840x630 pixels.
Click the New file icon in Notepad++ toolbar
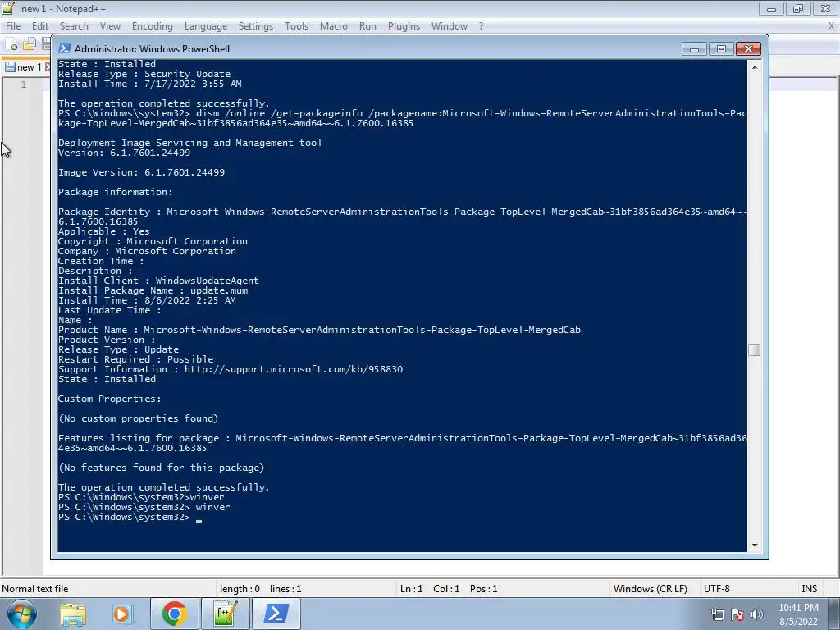tap(11, 44)
